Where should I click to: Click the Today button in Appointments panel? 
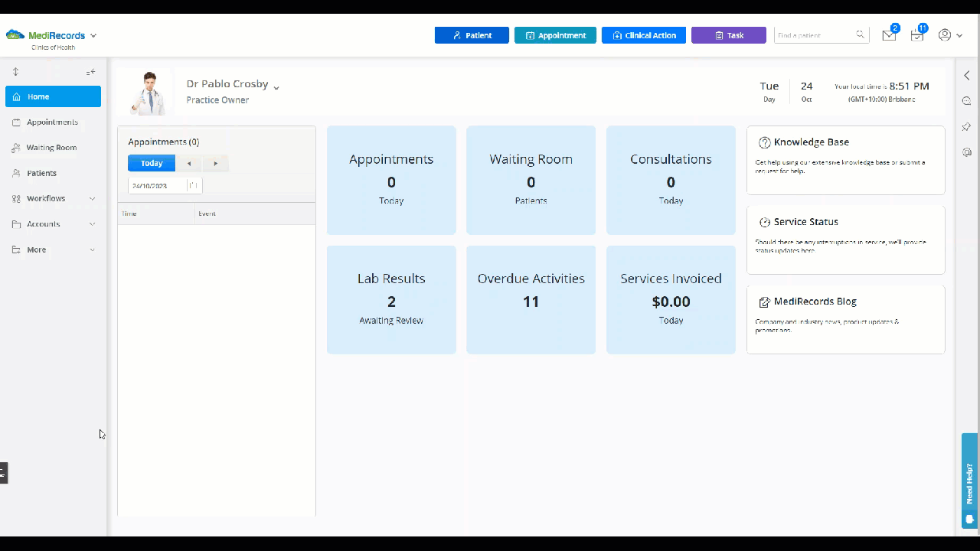(152, 163)
